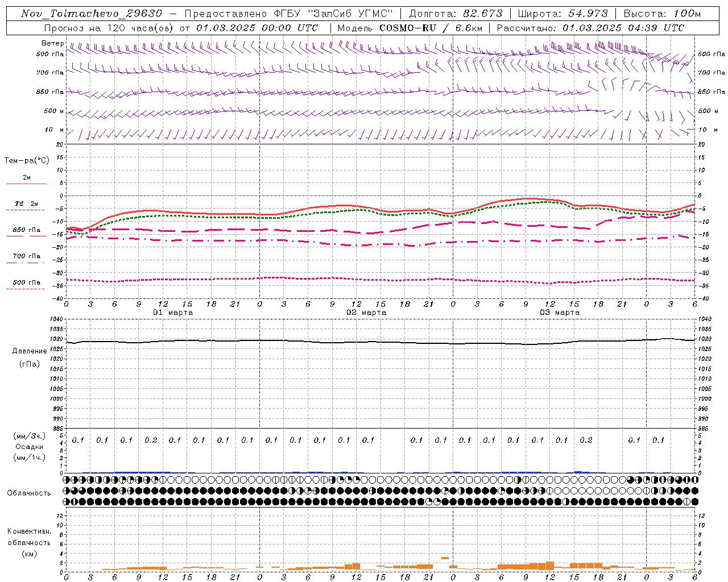
Task: Select the Конвективн. облачность panel label
Action: (29, 542)
